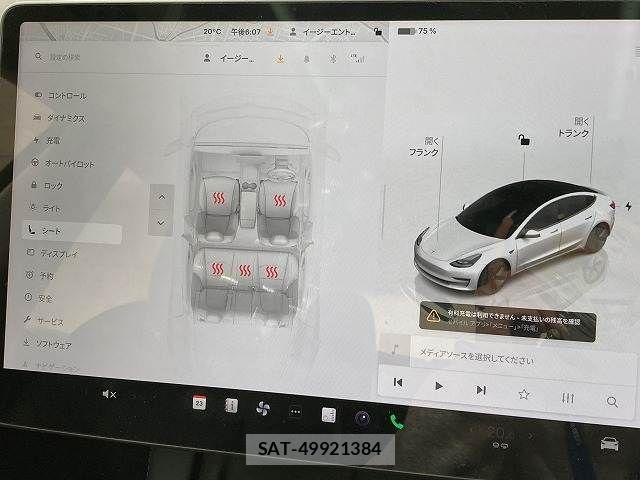Viewport: 640px width, 480px height.
Task: Tap the charge port lightning bolt icon
Action: [629, 206]
